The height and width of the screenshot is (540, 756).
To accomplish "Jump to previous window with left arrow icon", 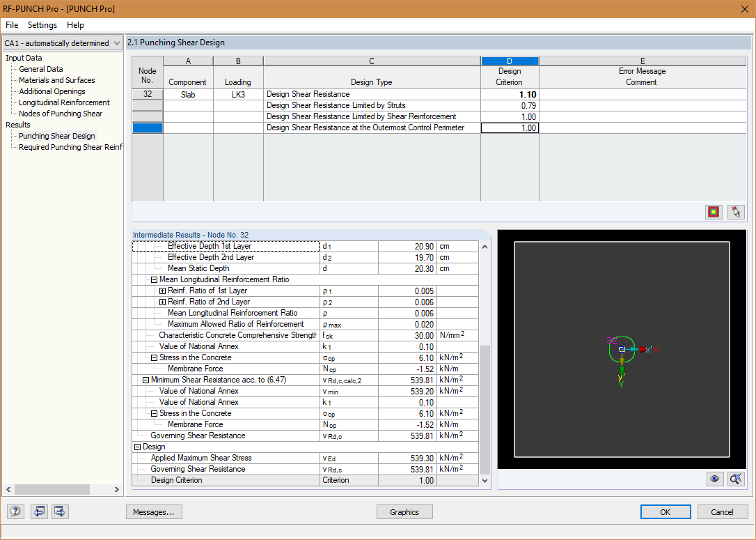I will [x=38, y=511].
